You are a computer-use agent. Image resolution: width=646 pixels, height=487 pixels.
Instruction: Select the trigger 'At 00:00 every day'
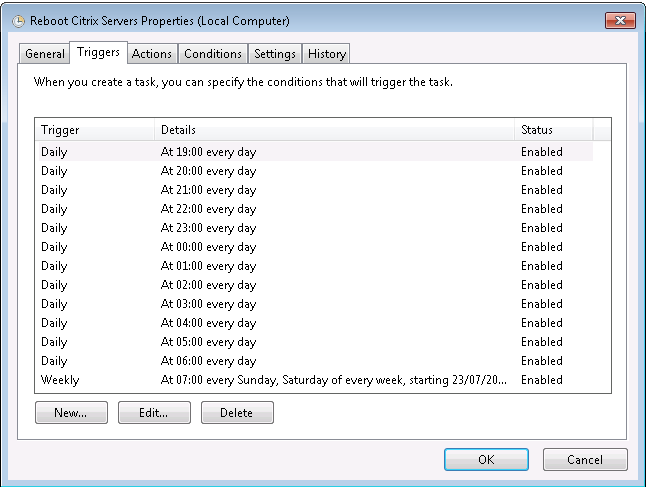coord(314,246)
